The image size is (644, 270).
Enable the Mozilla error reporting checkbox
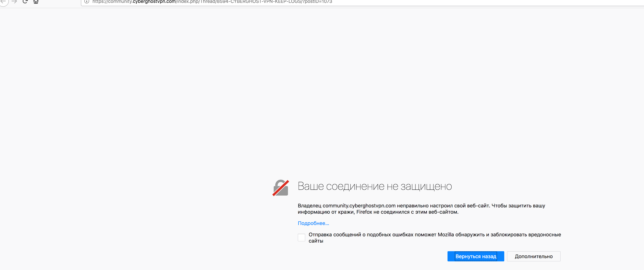[301, 237]
